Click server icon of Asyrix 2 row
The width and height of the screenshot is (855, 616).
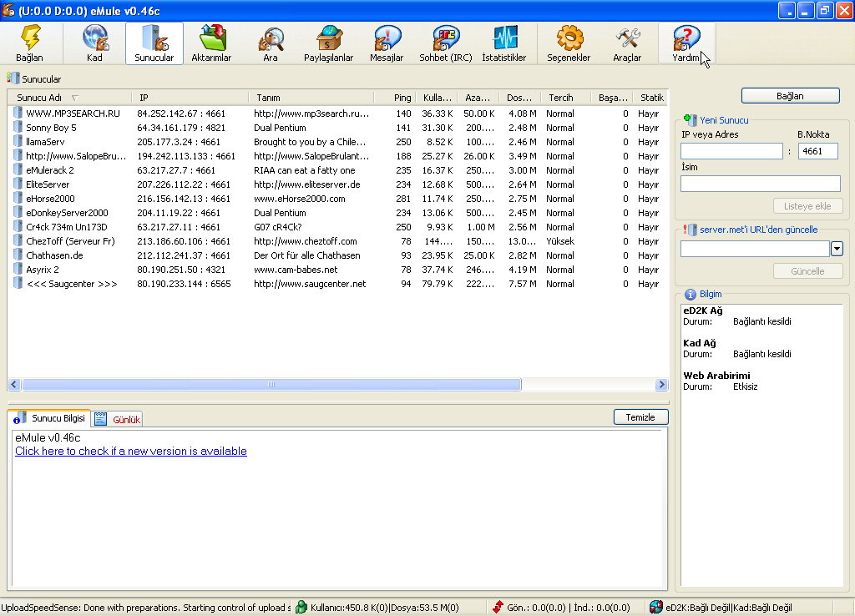(18, 270)
